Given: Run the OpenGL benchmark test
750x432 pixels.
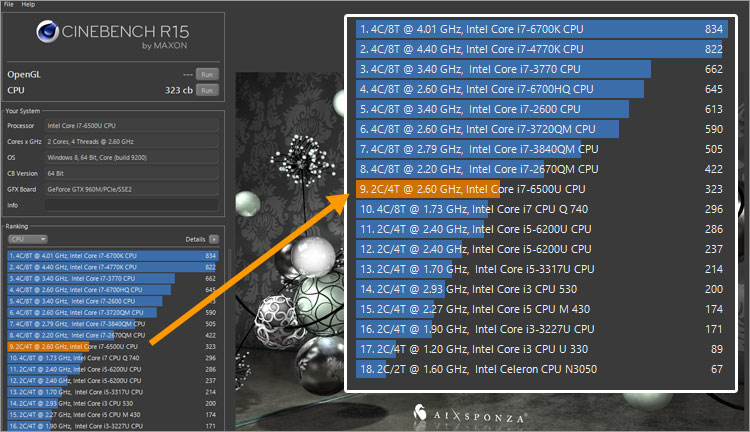Looking at the screenshot, I should tap(207, 75).
